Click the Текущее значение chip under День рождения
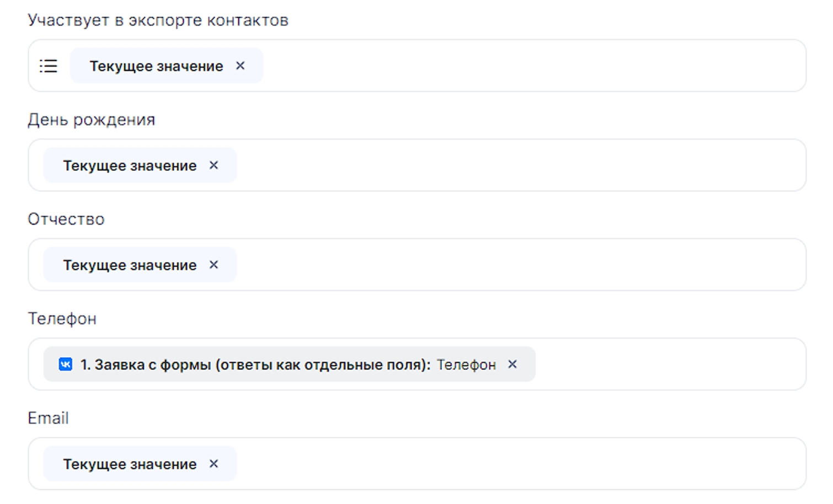 tap(130, 165)
